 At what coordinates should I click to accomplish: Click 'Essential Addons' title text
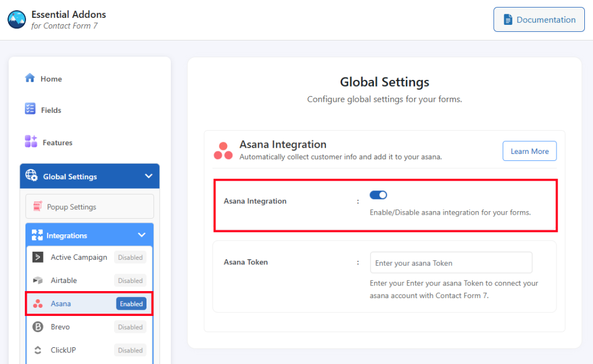[68, 14]
